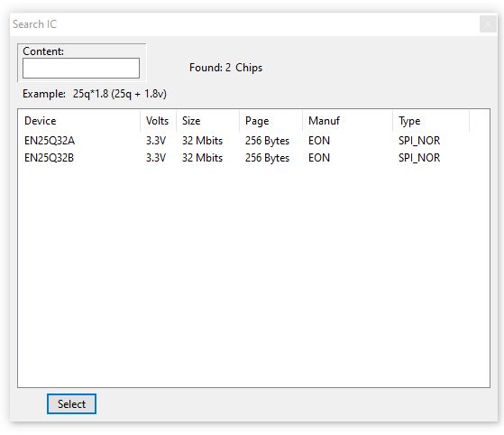Screen dimensions: 504x435
Task: Click the 'Search IC' window title
Action: click(35, 24)
